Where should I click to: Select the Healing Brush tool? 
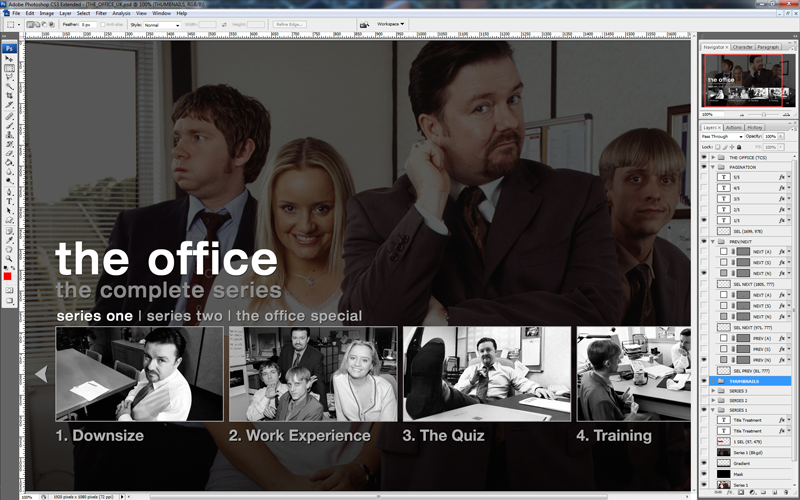click(9, 117)
